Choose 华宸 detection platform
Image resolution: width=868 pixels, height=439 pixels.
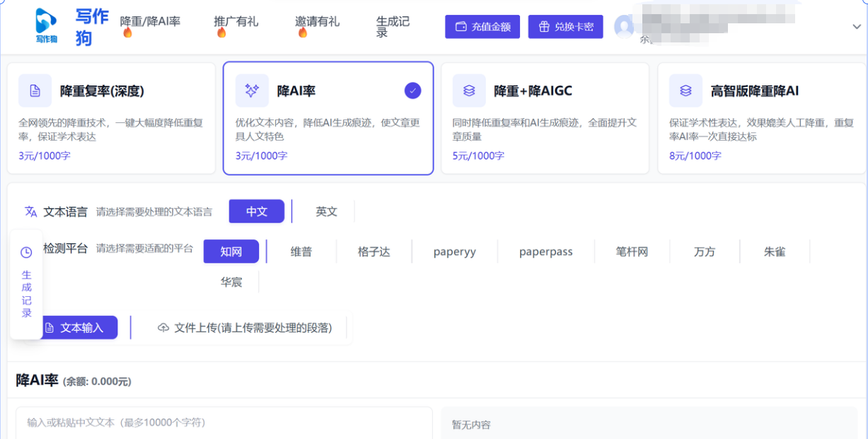231,282
